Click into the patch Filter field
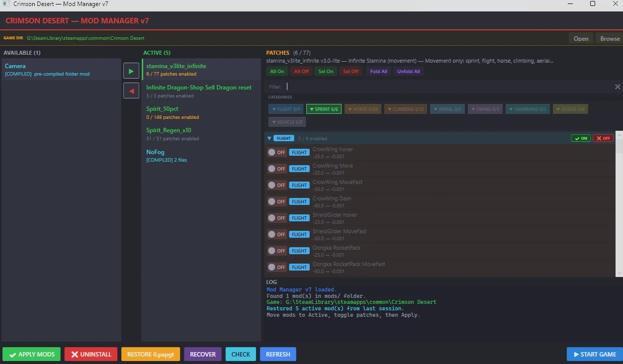The image size is (623, 364). pos(447,87)
